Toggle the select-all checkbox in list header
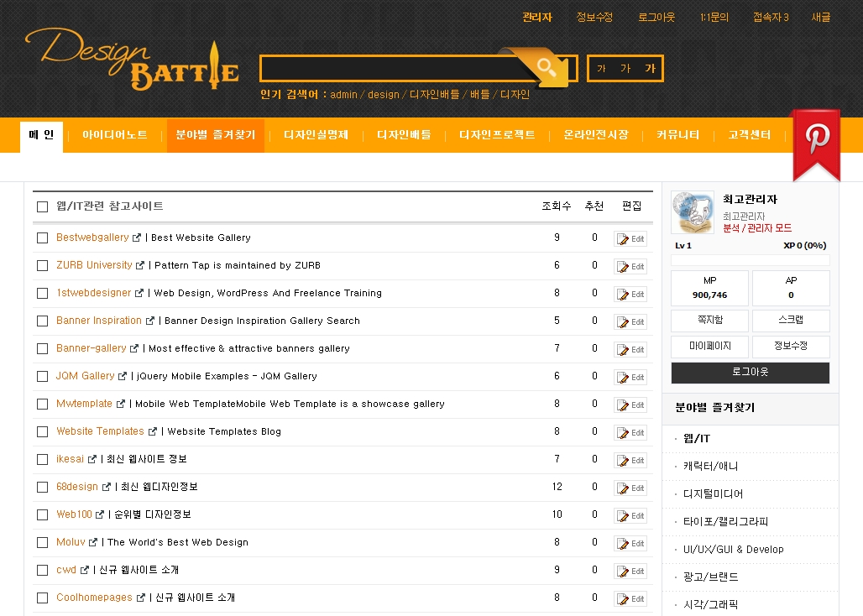 [43, 206]
